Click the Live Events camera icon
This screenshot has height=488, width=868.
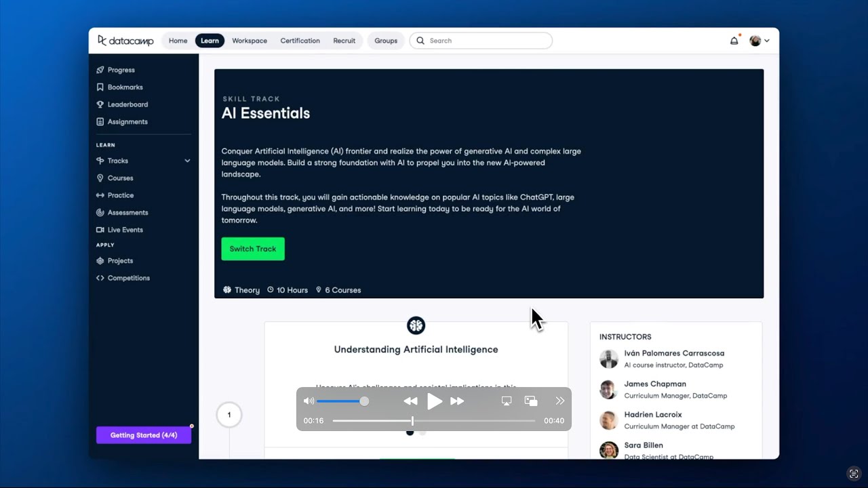click(100, 230)
